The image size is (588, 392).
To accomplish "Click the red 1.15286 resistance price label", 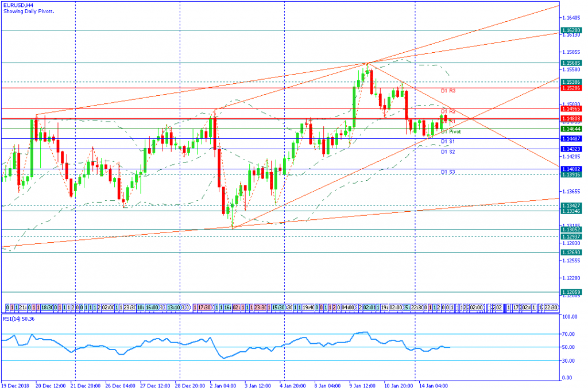I will (571, 88).
